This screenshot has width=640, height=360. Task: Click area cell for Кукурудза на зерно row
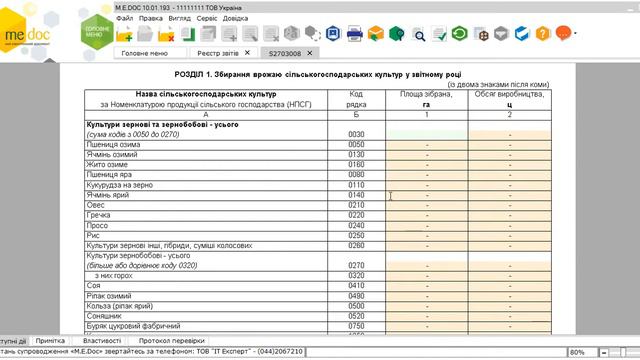tap(427, 185)
